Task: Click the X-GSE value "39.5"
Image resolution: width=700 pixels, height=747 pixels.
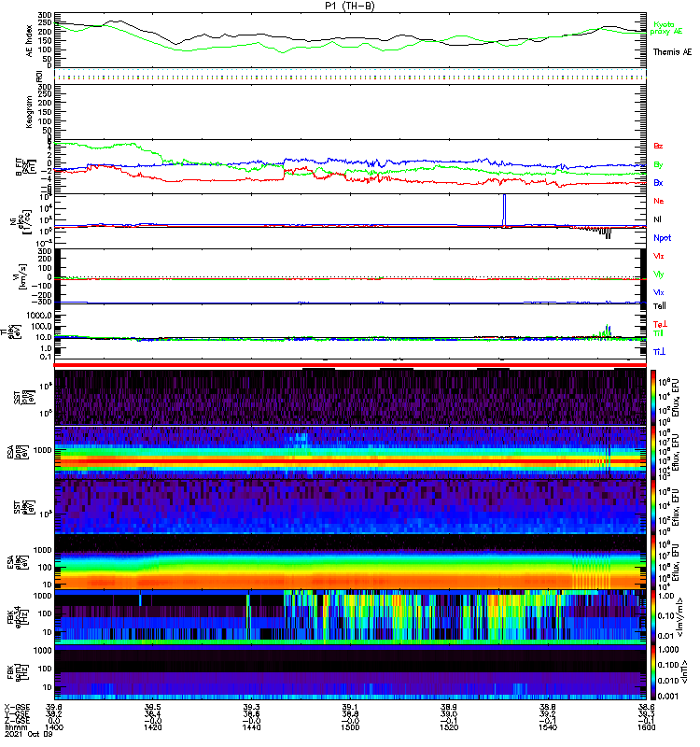Action: (x=152, y=707)
